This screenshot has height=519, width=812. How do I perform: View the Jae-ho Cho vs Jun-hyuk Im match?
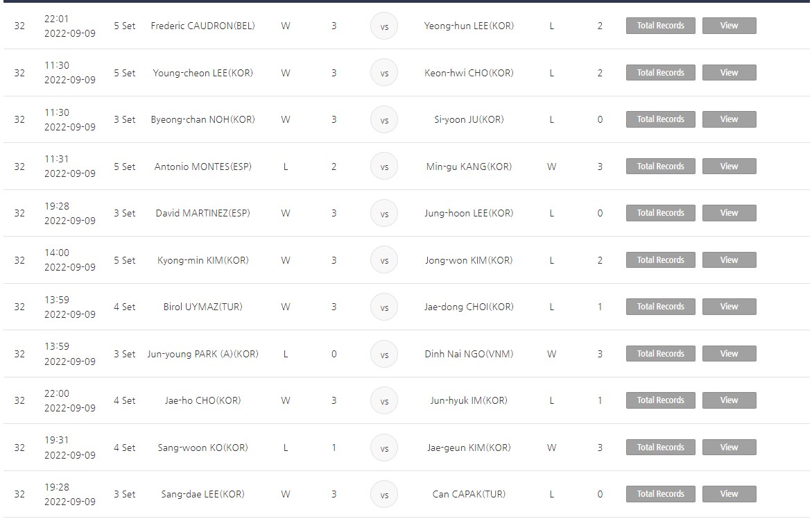click(729, 400)
